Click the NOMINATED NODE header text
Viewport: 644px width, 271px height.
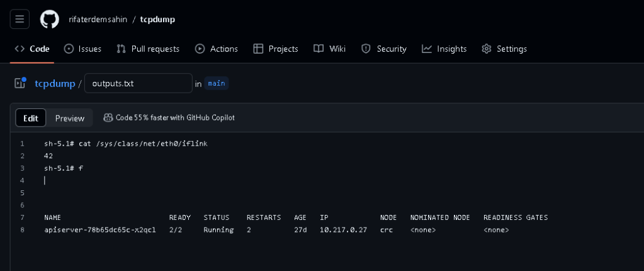(441, 217)
